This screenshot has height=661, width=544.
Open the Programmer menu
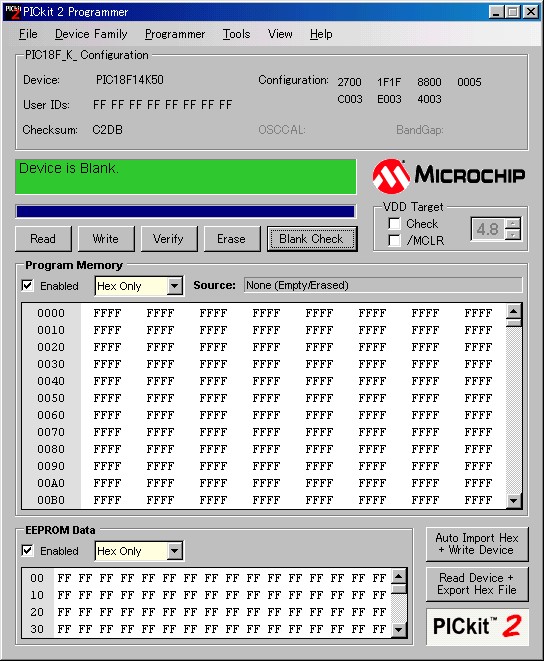pyautogui.click(x=175, y=34)
